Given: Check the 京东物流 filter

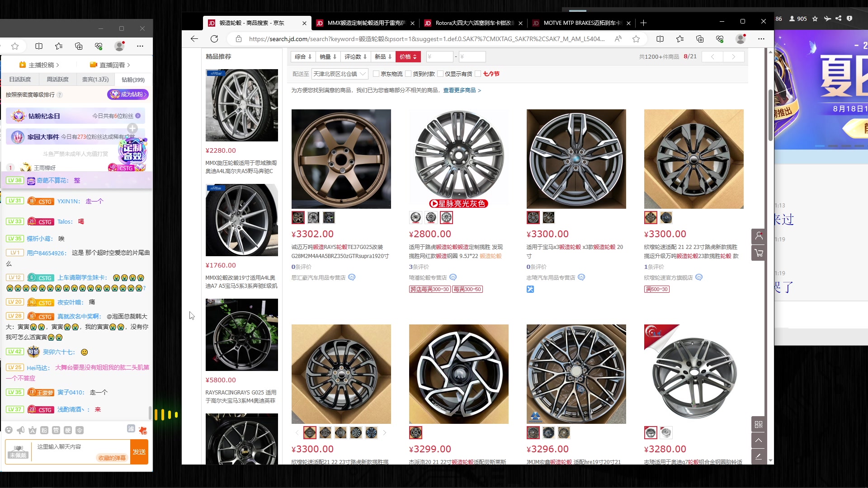Looking at the screenshot, I should coord(376,74).
